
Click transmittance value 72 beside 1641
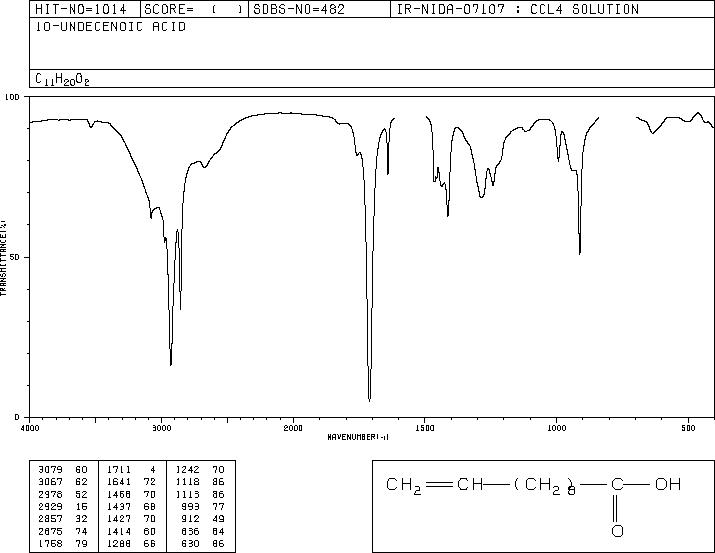tap(150, 482)
